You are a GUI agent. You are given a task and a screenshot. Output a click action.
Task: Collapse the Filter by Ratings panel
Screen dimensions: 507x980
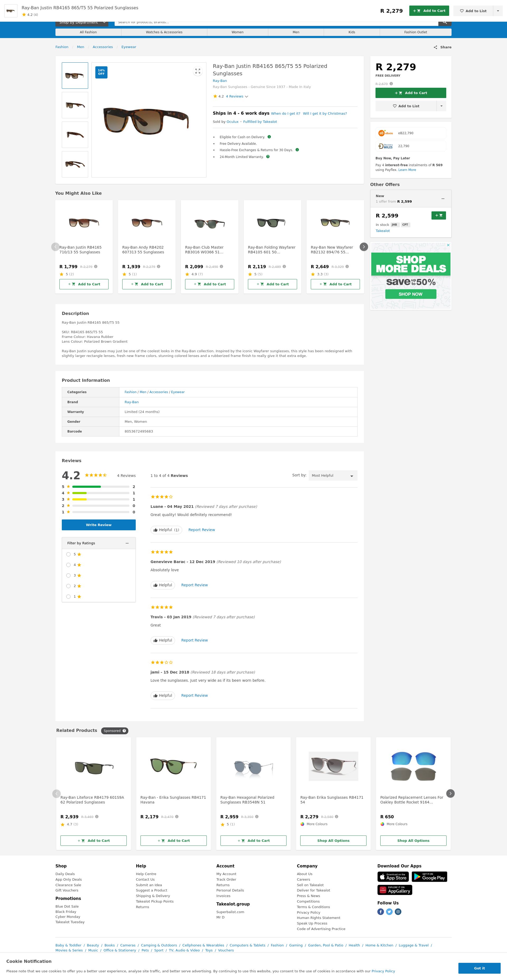point(127,543)
